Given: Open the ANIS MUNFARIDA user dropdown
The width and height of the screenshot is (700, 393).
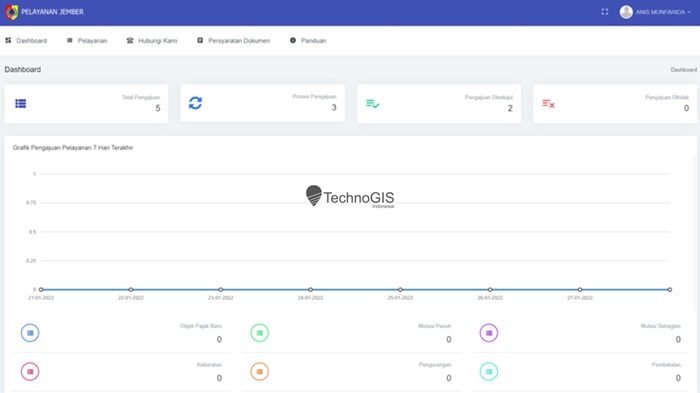Looking at the screenshot, I should click(x=655, y=12).
